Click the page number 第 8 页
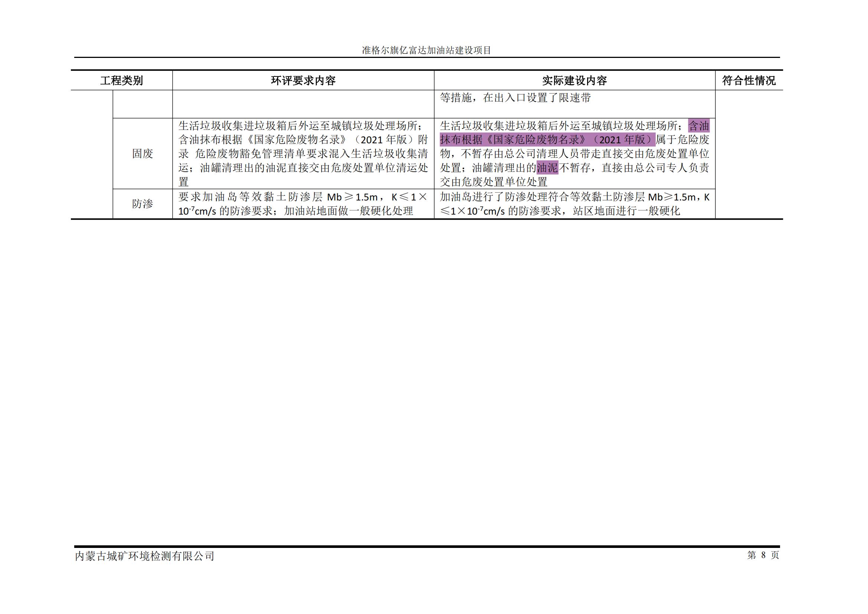Screen dimensions: 868x614 coord(763,555)
